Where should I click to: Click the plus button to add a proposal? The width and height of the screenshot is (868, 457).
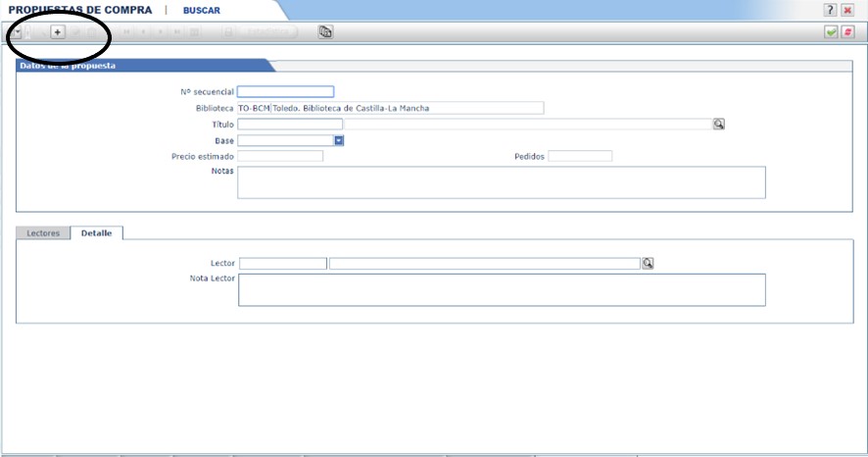[57, 32]
